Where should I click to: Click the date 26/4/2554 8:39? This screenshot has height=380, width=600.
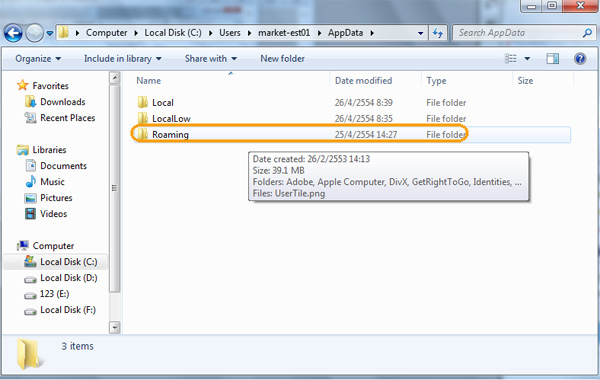364,103
